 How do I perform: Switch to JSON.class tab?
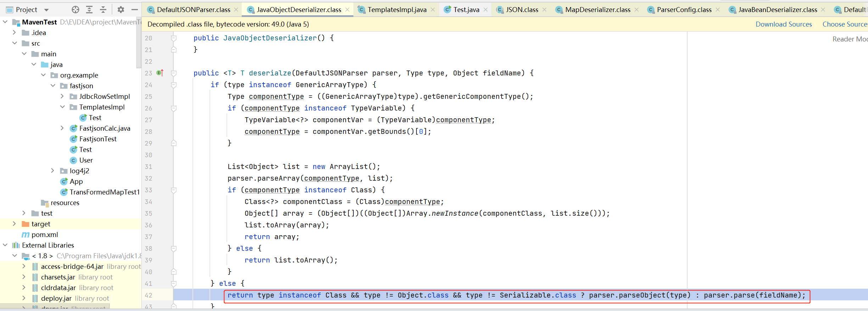coord(522,10)
